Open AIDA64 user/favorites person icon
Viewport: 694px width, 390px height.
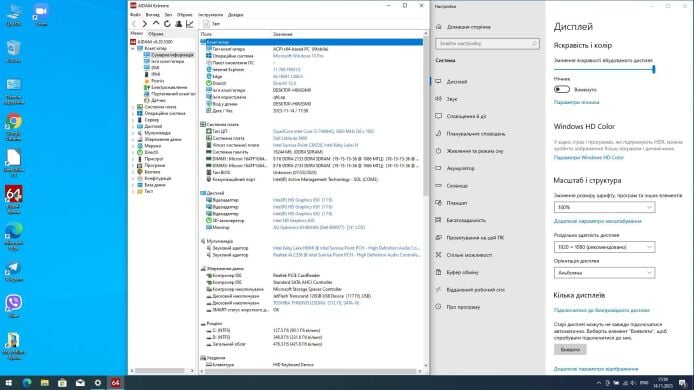tap(179, 24)
